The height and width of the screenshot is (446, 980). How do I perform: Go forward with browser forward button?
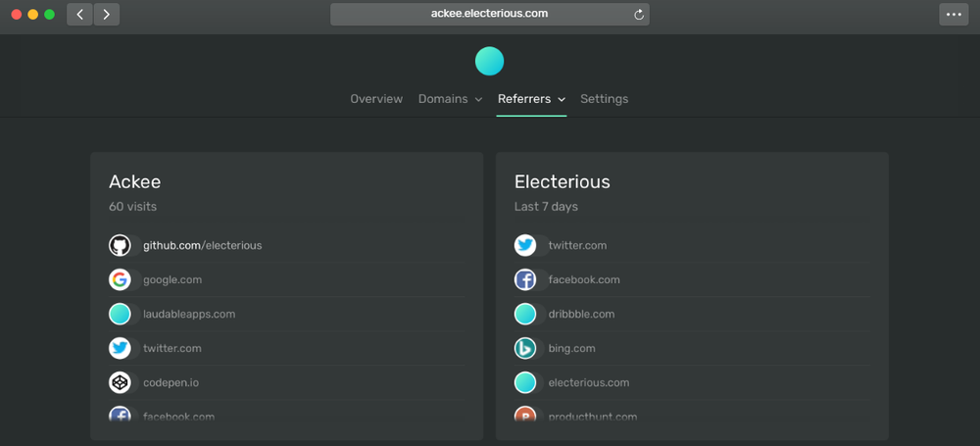click(x=106, y=15)
